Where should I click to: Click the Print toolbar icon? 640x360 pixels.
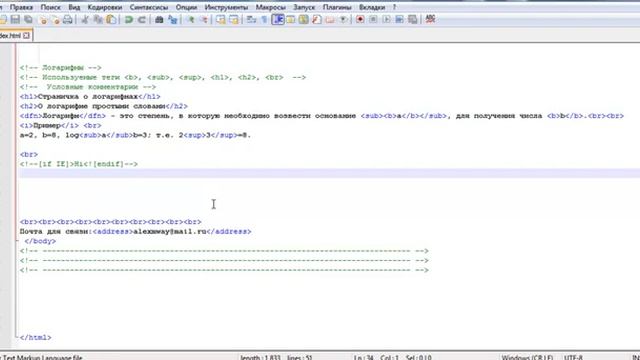(x=68, y=19)
